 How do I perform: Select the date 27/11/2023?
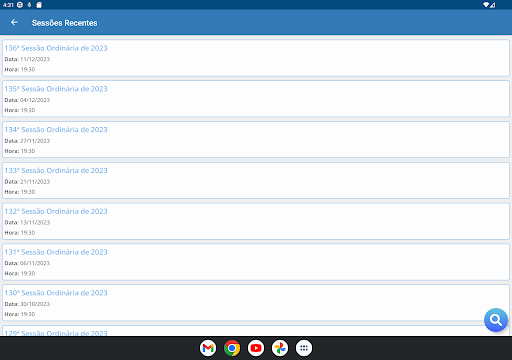pos(35,141)
